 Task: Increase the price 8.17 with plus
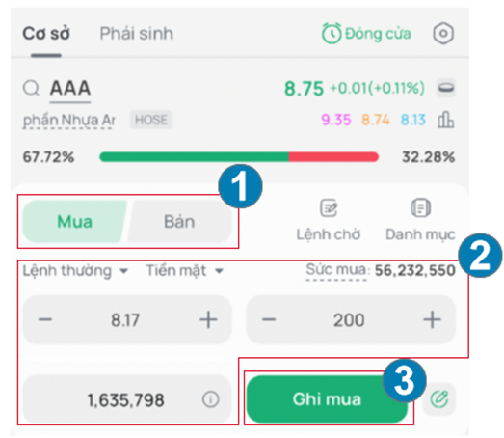[x=208, y=320]
